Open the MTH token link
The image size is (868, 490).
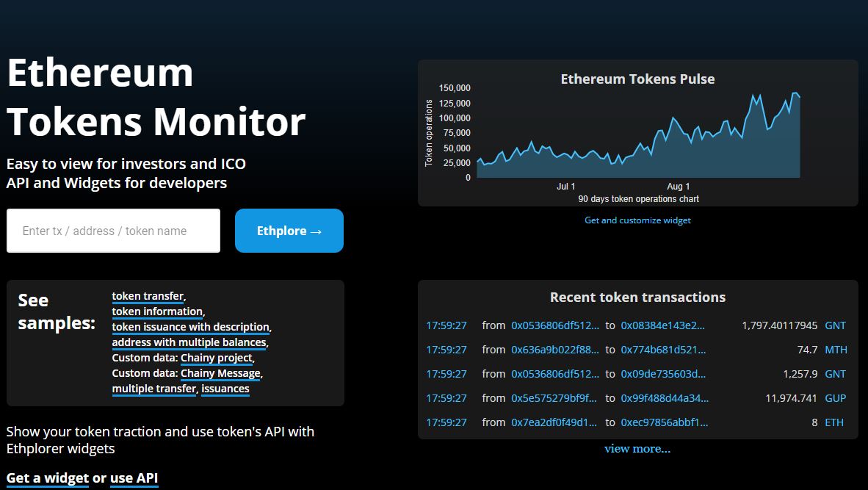point(836,350)
